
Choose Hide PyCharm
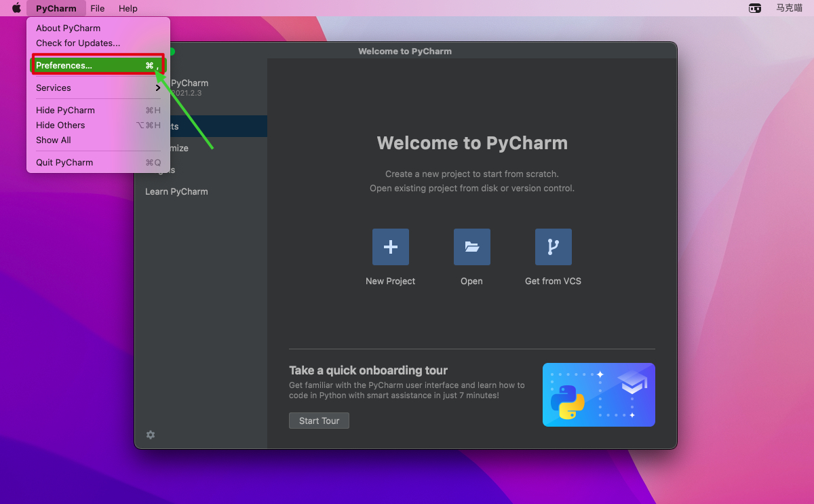click(x=98, y=110)
